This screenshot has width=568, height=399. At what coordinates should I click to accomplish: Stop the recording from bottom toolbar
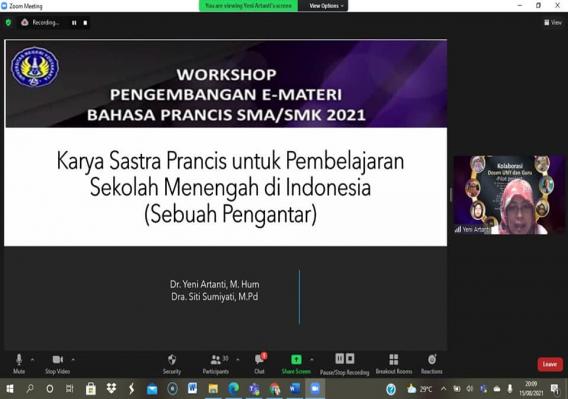tap(350, 358)
